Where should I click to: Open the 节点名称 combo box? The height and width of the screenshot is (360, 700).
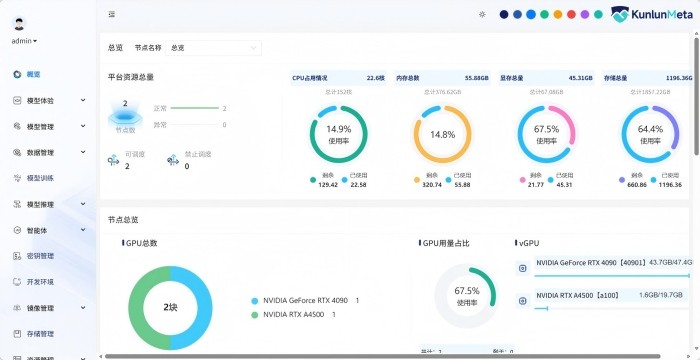[x=213, y=48]
